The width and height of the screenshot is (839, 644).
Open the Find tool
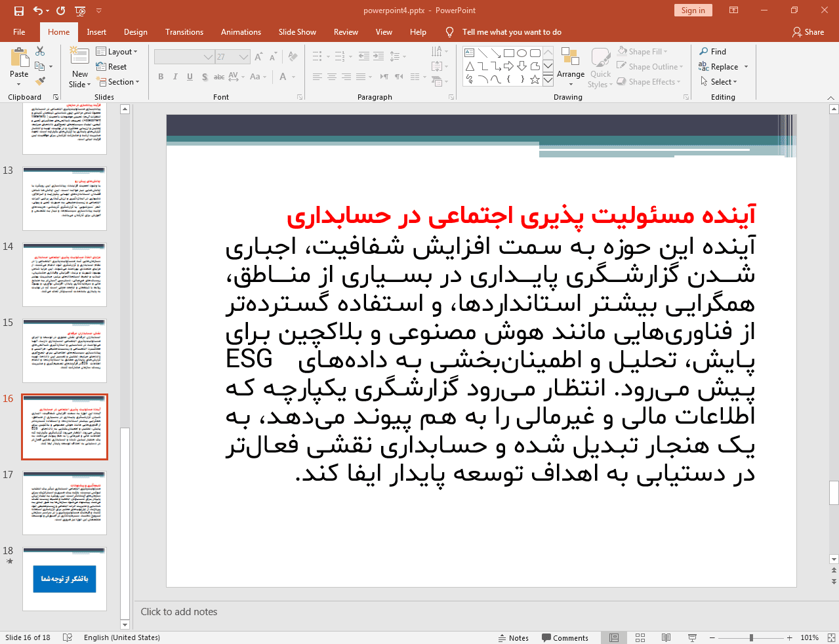tap(713, 52)
